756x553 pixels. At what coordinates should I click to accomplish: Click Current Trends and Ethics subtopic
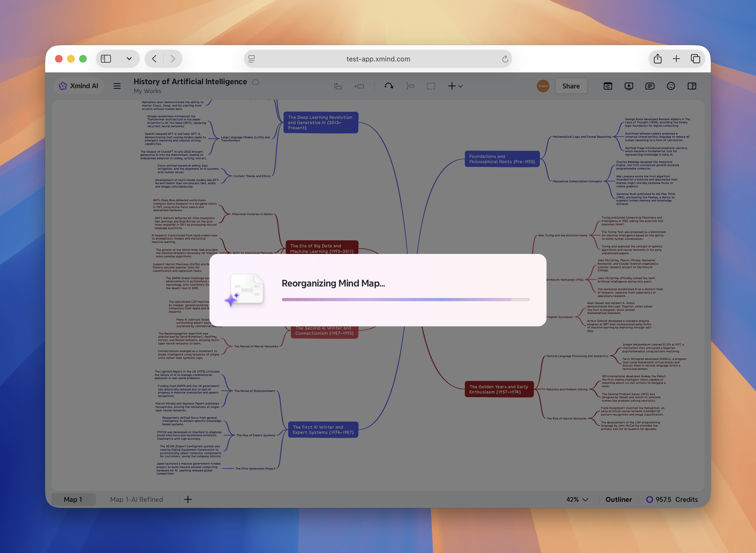[x=252, y=176]
